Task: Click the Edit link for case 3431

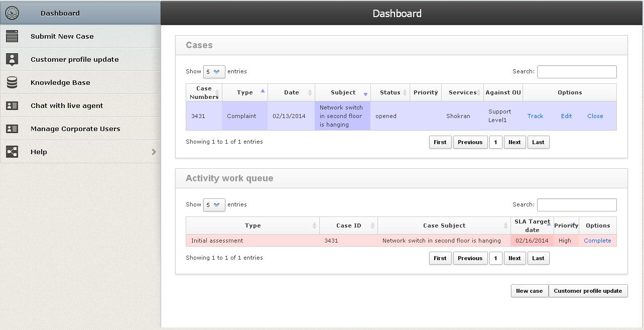Action: click(566, 116)
